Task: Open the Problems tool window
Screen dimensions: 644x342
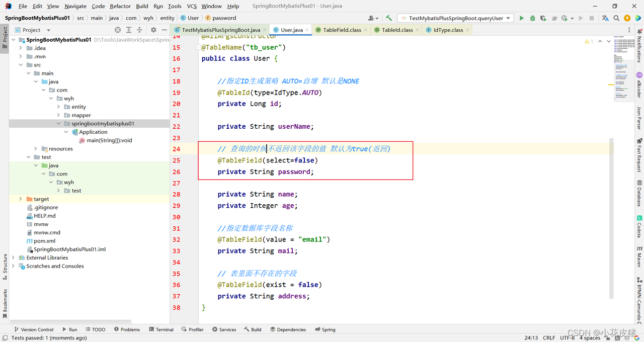Action: [x=127, y=329]
